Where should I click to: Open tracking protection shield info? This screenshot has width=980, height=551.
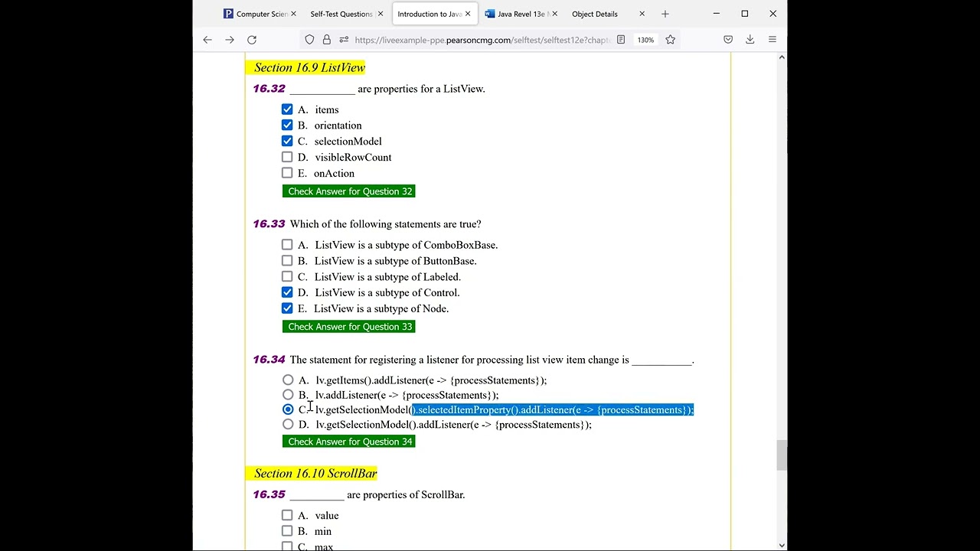point(309,40)
